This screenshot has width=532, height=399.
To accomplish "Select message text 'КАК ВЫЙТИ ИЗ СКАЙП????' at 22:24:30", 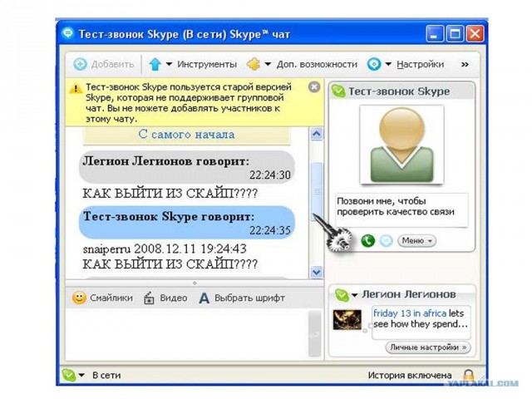I will tap(170, 194).
